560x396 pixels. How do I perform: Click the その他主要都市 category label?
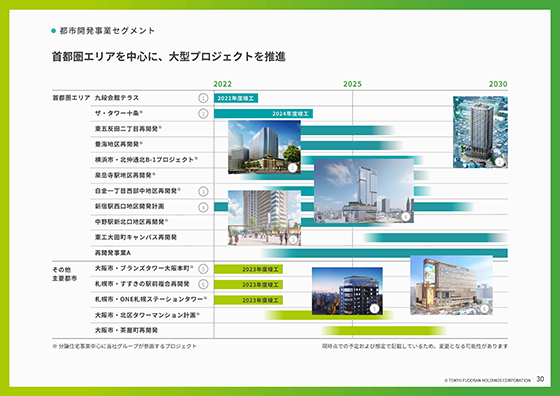pyautogui.click(x=65, y=274)
